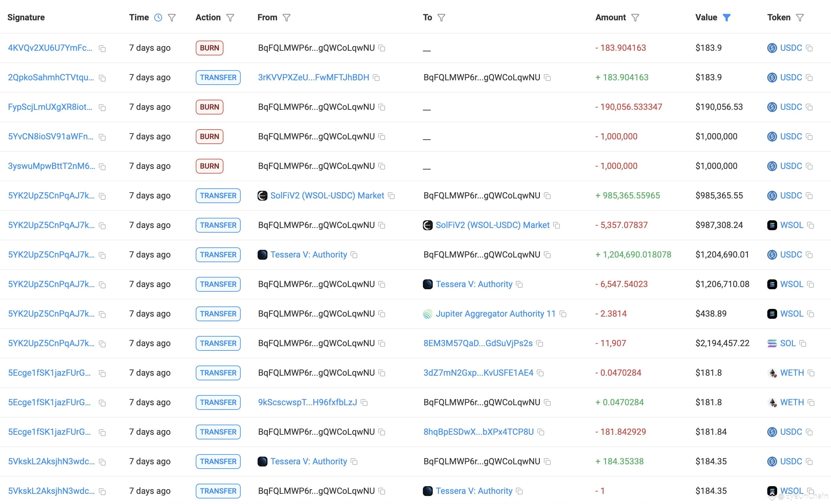The image size is (831, 504).
Task: Click the SolFiV2 (WSOL-USDC) Market sender link
Action: (327, 195)
